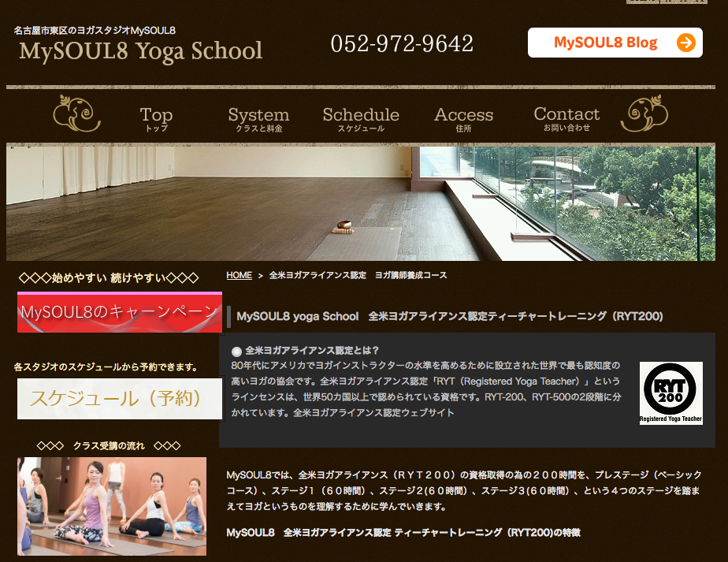Screen dimensions: 728x562
Task: Click the 名古屋市東区のヨガスタジオMySOUL8 tagline
Action: click(95, 31)
